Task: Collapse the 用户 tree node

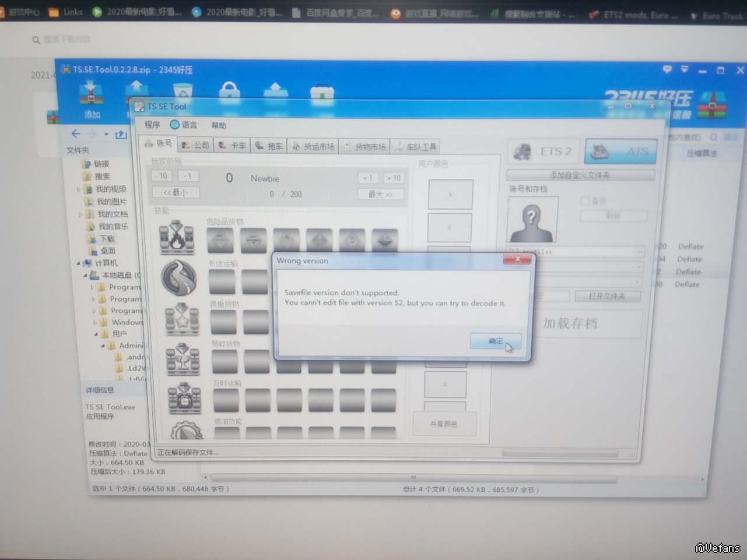Action: point(96,334)
